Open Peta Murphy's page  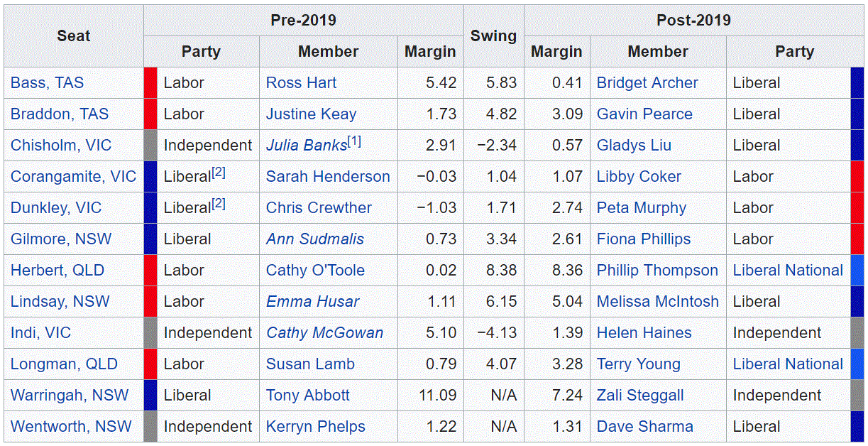[641, 208]
